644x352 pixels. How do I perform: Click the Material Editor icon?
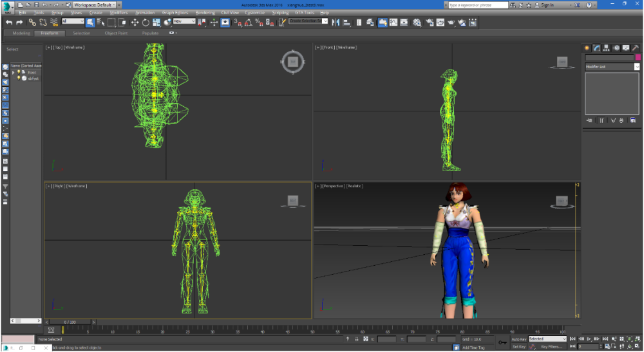point(416,22)
